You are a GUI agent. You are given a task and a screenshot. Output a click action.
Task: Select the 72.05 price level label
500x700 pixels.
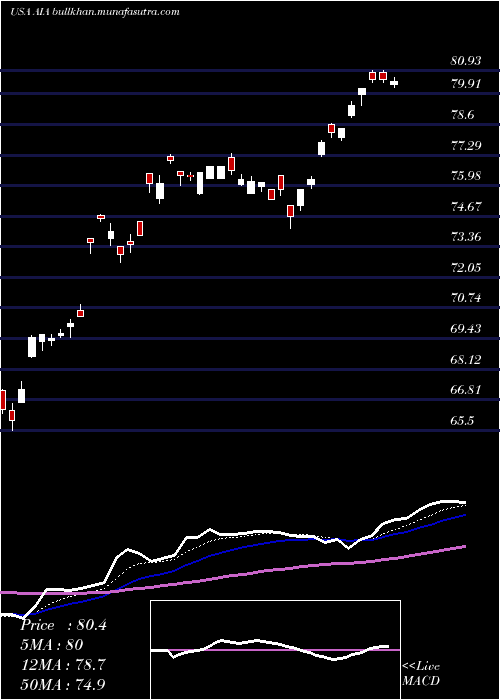pos(466,268)
